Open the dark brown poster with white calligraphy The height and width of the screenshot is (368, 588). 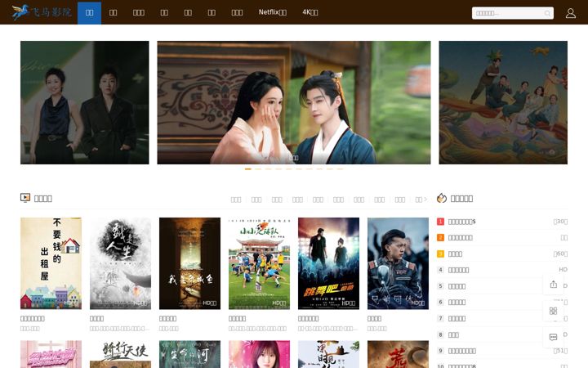click(189, 263)
